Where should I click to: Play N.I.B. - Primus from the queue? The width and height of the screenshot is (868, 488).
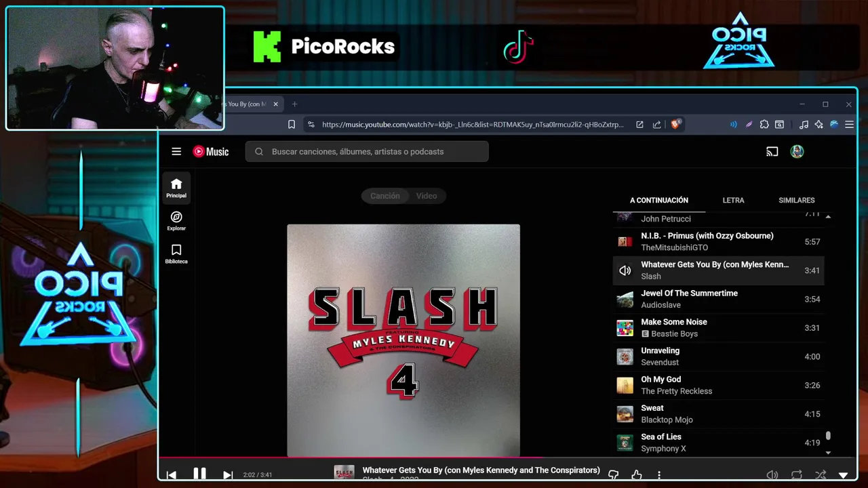click(719, 242)
